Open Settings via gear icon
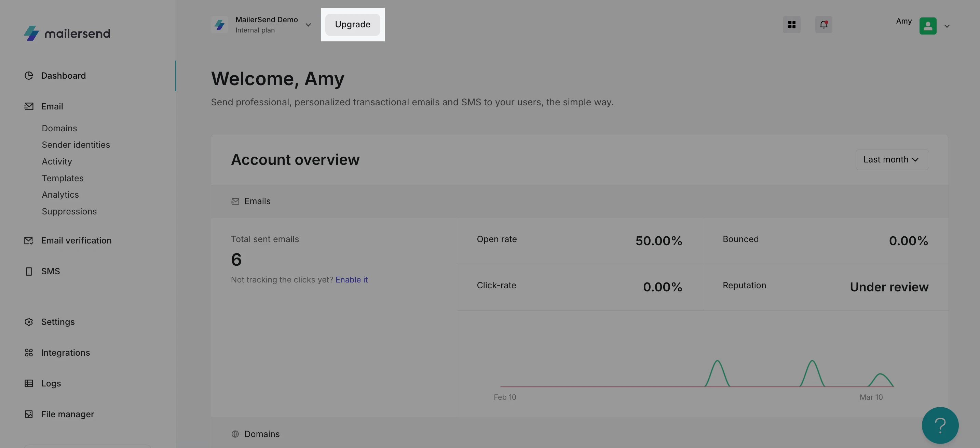This screenshot has height=448, width=980. 29,321
